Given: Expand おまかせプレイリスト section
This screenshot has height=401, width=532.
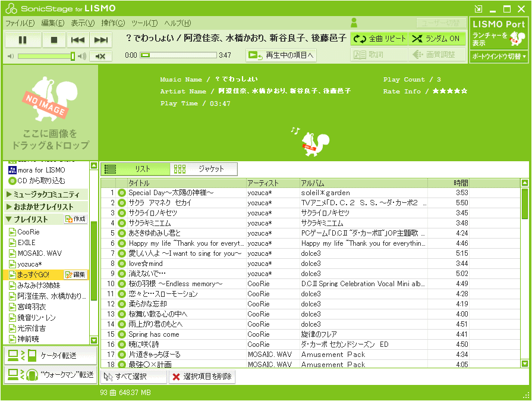Looking at the screenshot, I should (46, 207).
